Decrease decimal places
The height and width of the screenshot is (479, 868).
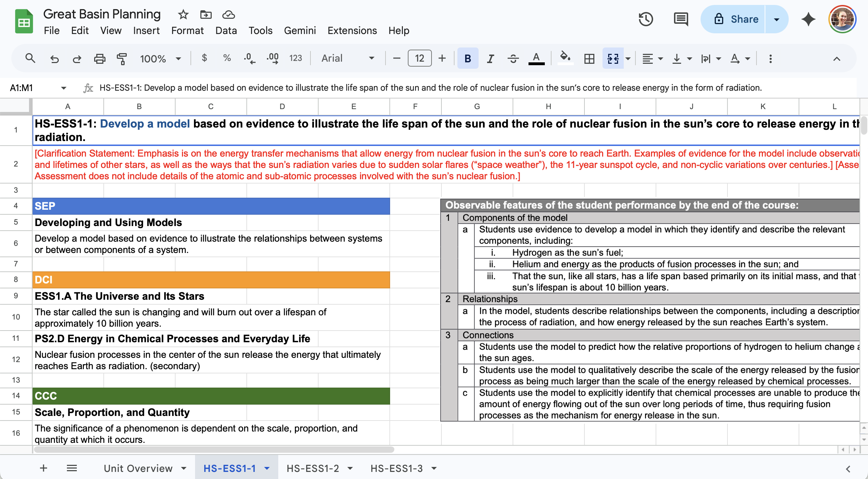click(250, 58)
